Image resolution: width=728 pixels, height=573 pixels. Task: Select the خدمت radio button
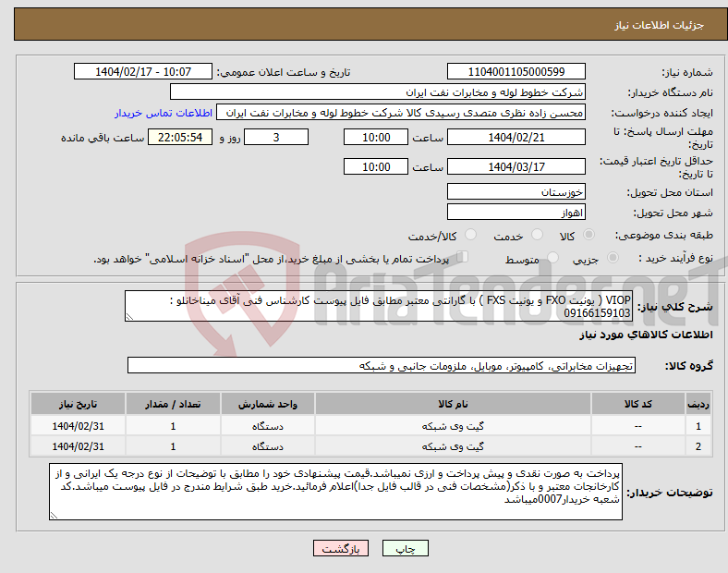click(x=537, y=235)
